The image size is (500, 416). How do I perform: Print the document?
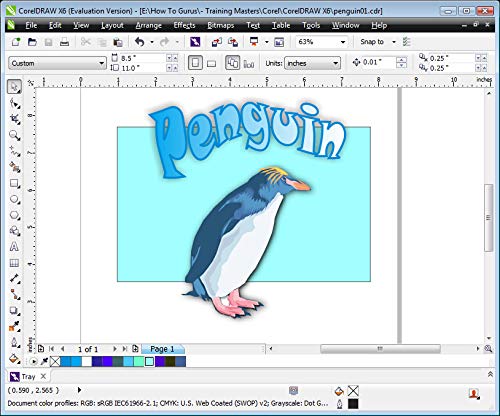(x=64, y=42)
